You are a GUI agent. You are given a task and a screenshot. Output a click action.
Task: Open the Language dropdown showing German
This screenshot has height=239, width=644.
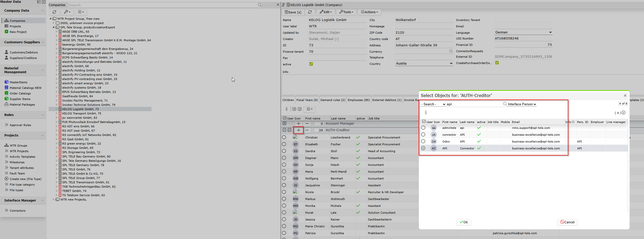tap(523, 32)
